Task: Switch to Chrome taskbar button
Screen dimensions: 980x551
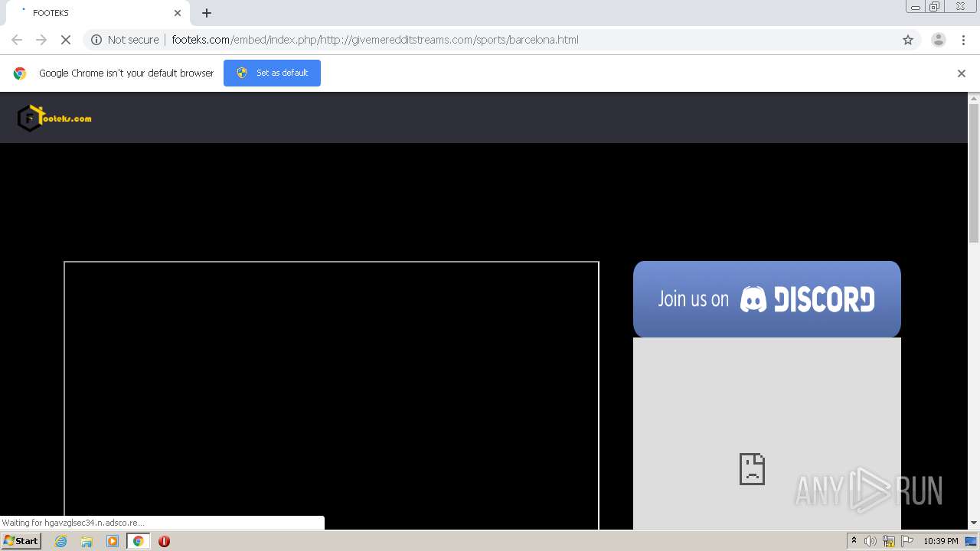Action: pyautogui.click(x=139, y=541)
